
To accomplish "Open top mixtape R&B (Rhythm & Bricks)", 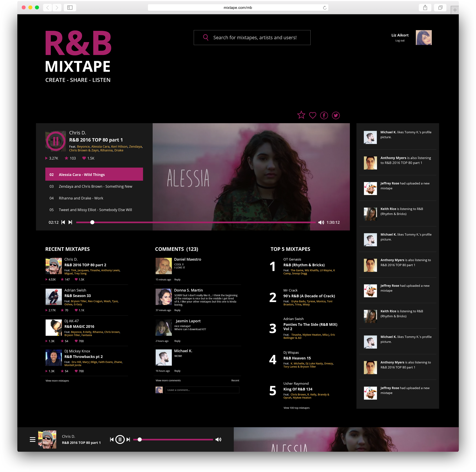I will point(304,265).
